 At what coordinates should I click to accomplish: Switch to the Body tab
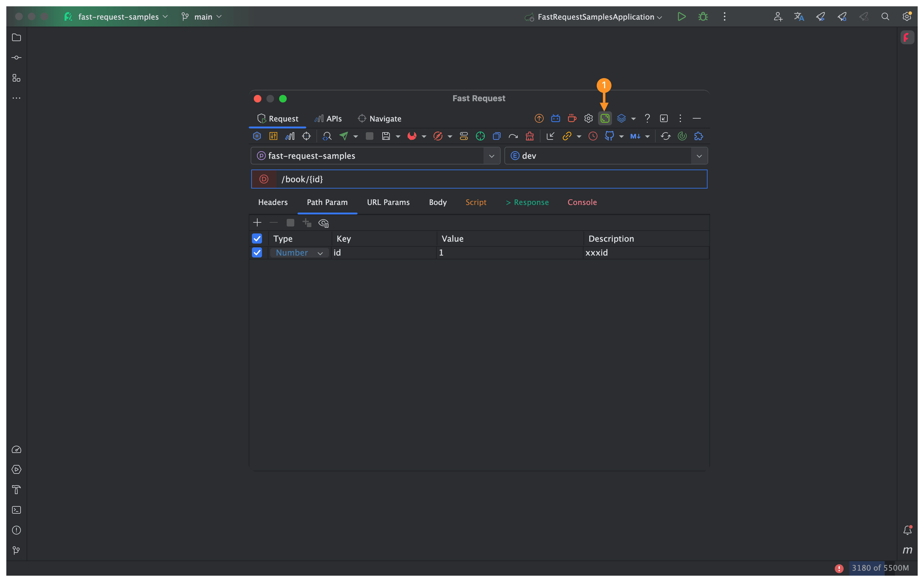point(437,202)
